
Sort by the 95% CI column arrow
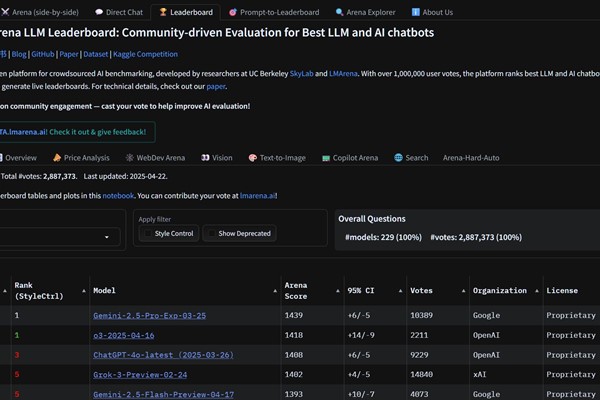click(x=400, y=291)
